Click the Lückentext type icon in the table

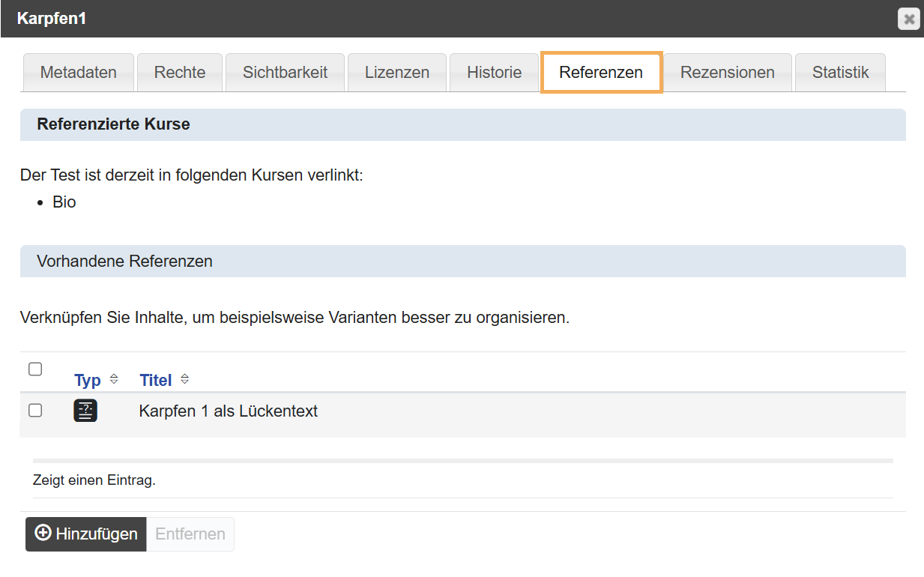coord(85,411)
